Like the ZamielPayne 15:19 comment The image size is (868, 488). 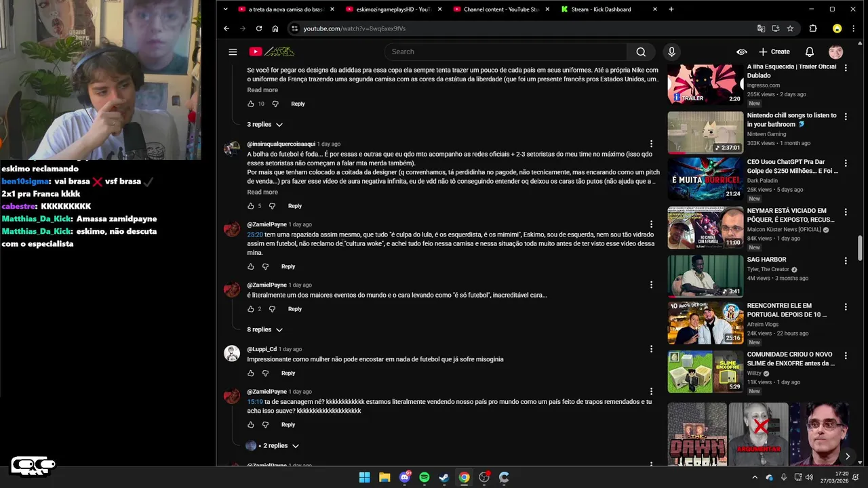tap(250, 425)
